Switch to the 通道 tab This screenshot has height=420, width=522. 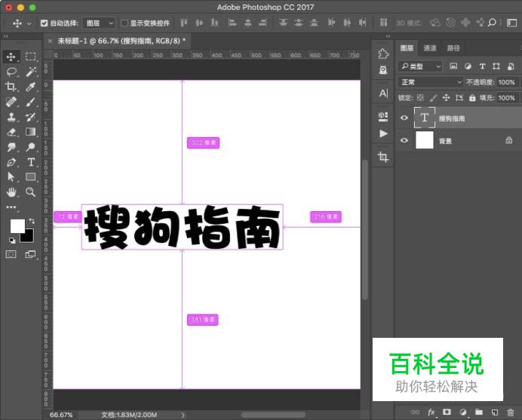pos(429,48)
